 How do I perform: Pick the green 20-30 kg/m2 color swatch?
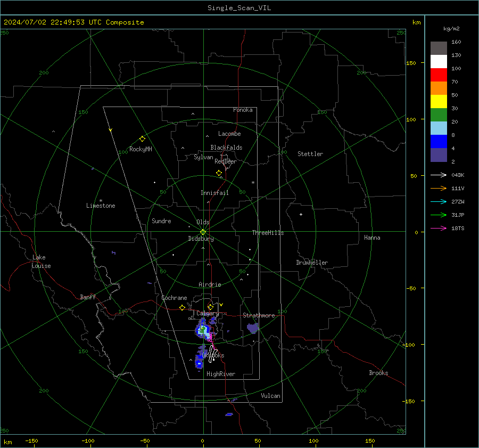[439, 115]
